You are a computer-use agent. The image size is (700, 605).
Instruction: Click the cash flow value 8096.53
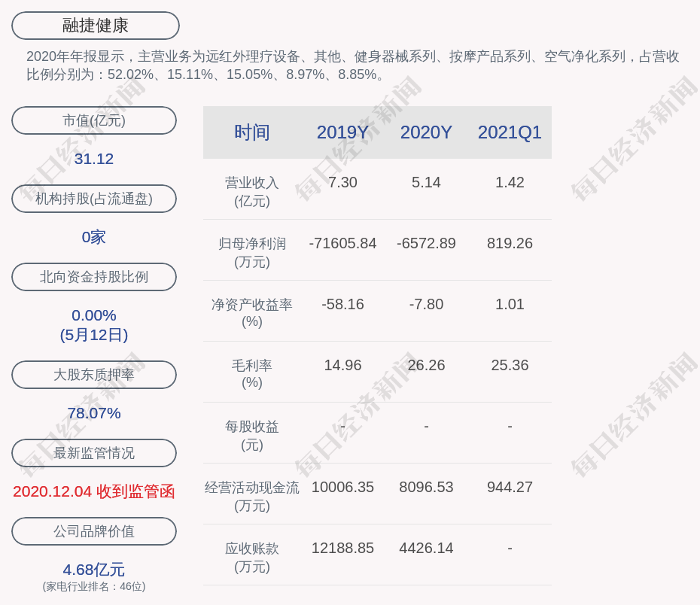(x=426, y=487)
